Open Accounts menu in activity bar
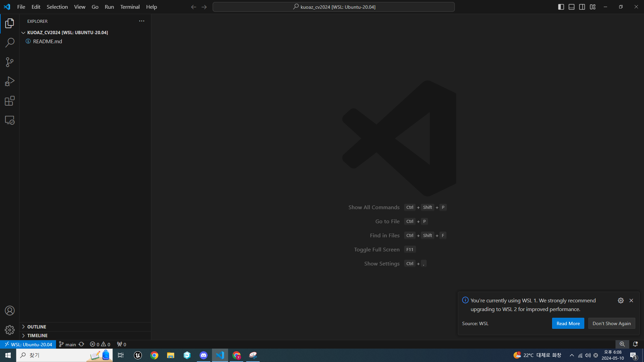Viewport: 644px width, 362px height. pyautogui.click(x=10, y=311)
